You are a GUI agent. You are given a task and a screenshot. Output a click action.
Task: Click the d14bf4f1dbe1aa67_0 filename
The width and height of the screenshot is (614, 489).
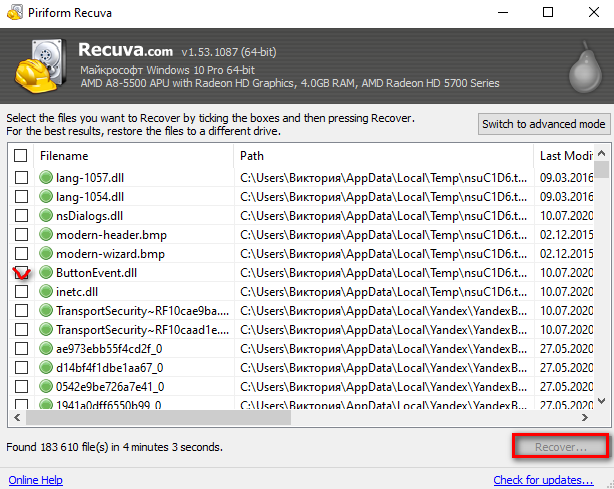(110, 368)
